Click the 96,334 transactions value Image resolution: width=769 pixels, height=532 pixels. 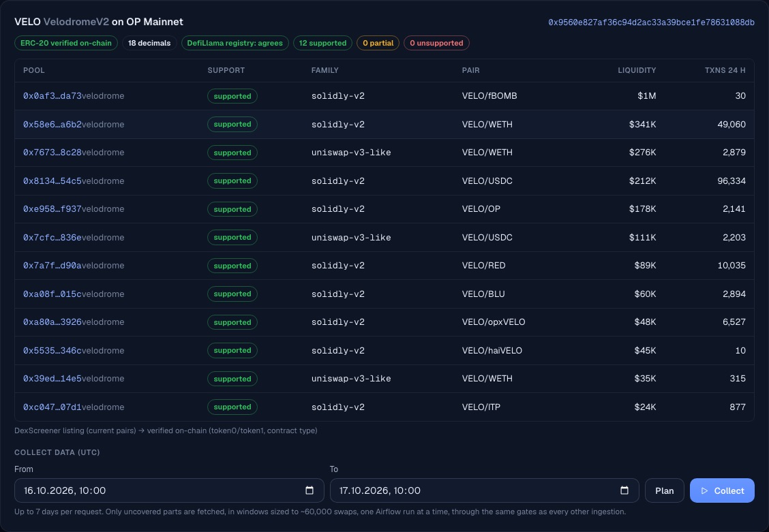click(732, 181)
